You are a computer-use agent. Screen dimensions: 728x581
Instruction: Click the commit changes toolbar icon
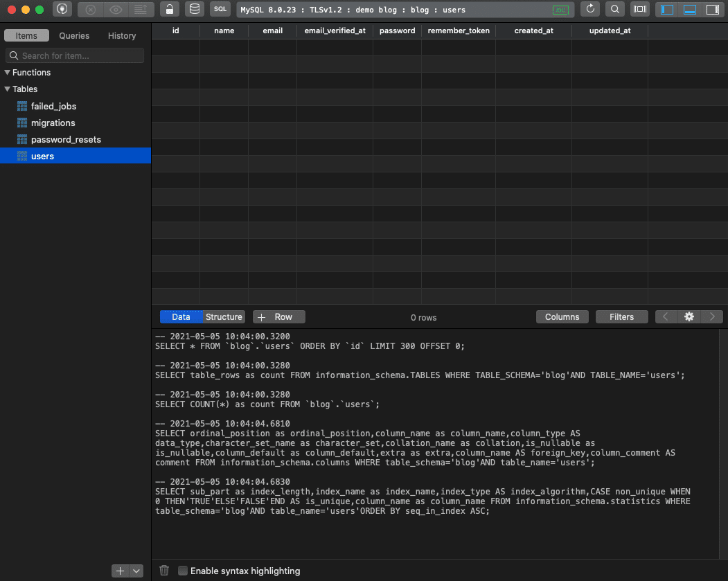tap(141, 10)
